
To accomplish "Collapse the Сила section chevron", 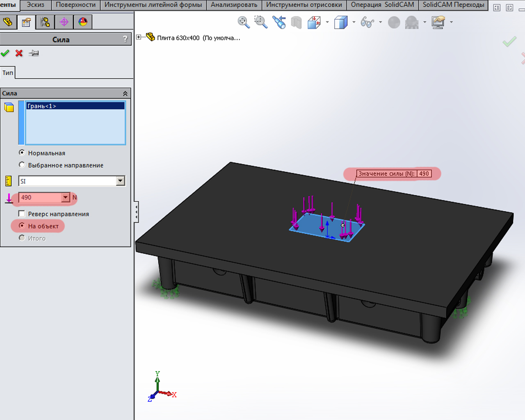I will pos(125,94).
